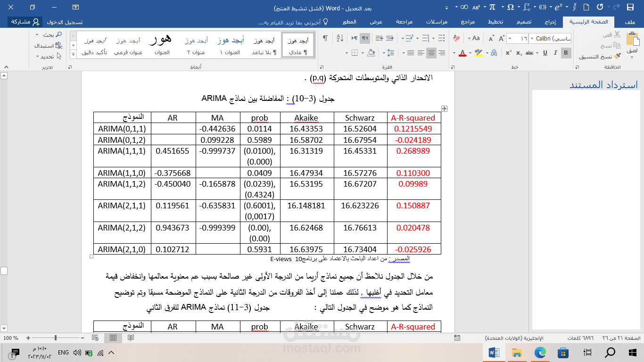Open font size dropdown

pos(511,38)
